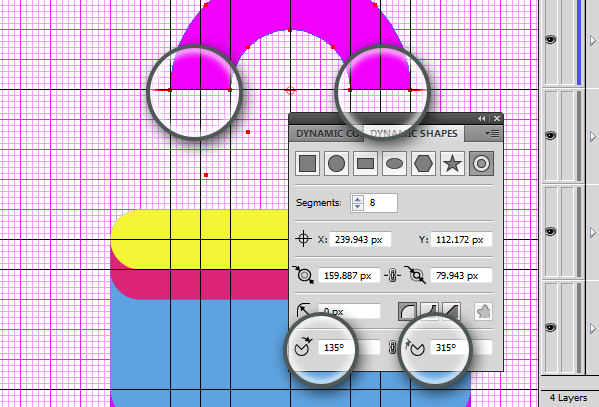Select the dynamic donut ring shape icon
599x407 pixels.
[481, 164]
